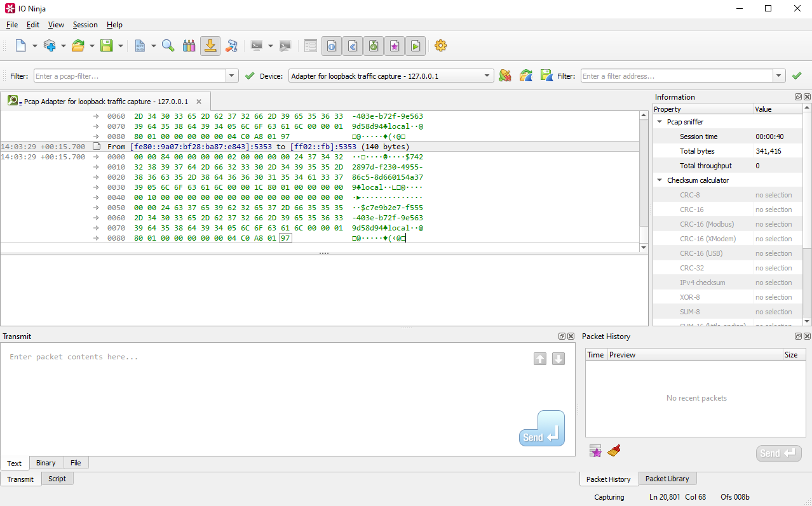Toggle the green stopwatch pane button
The image size is (812, 506).
pos(374,46)
